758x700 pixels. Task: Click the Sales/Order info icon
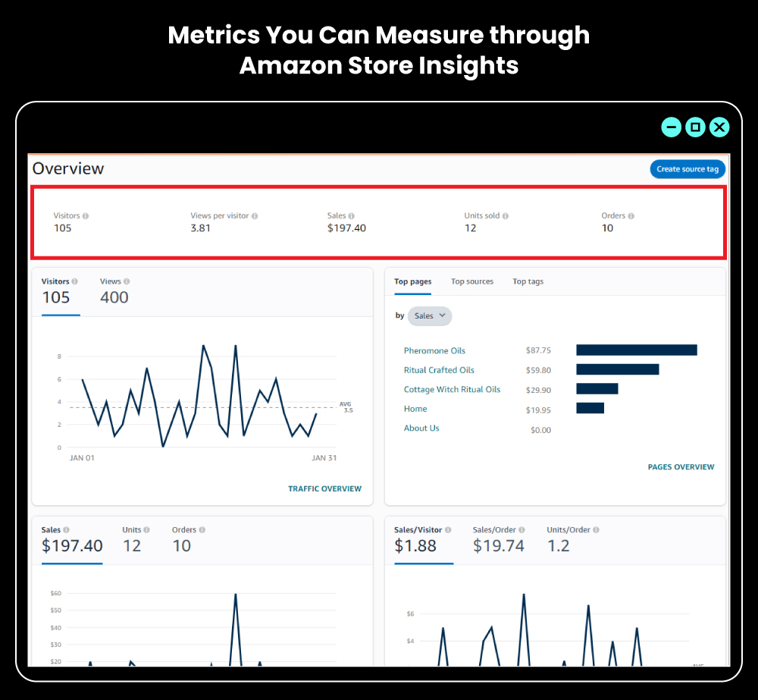[523, 529]
